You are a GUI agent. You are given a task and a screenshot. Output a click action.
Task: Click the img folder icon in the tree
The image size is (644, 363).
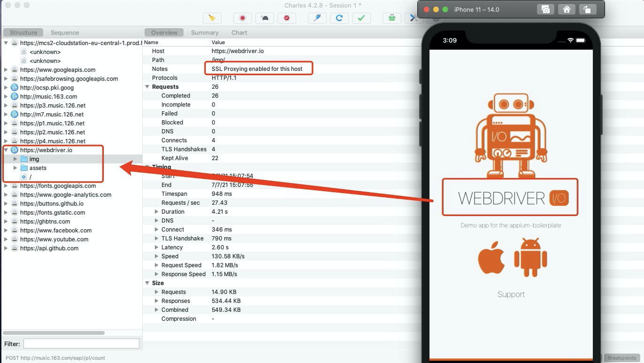point(24,159)
